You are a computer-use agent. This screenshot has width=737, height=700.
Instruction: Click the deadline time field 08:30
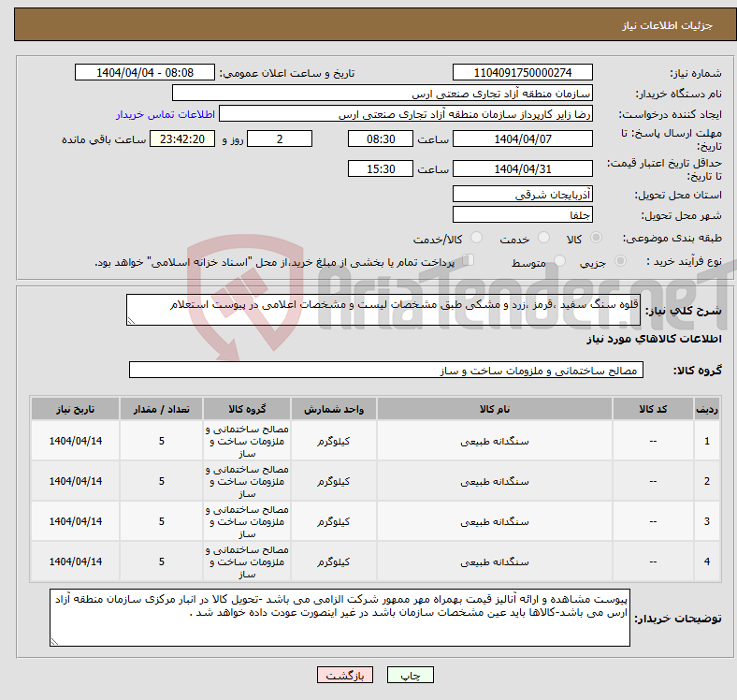tap(381, 139)
